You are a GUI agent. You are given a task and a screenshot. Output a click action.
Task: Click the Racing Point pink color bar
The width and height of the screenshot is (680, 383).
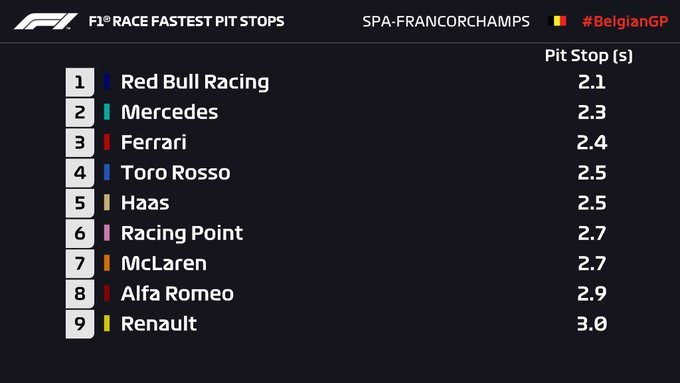pos(107,232)
